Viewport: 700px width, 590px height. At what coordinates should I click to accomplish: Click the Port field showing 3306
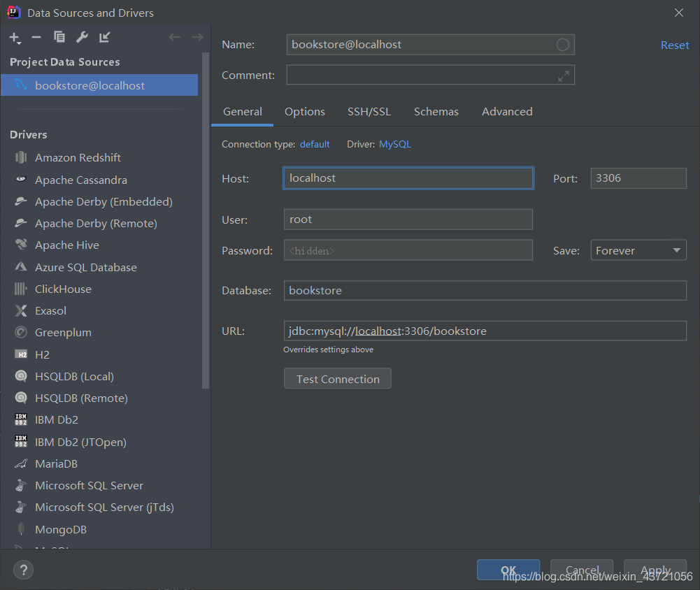click(638, 178)
